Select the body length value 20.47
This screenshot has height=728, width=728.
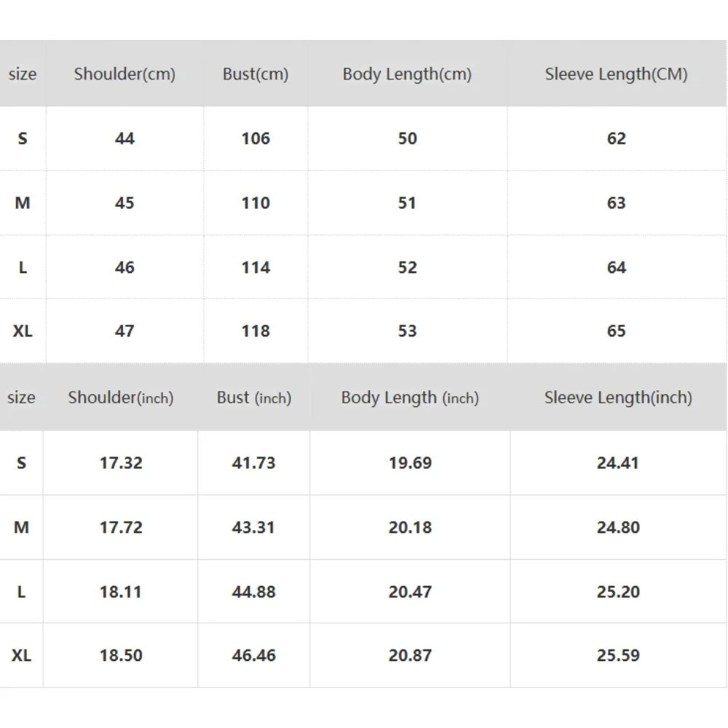[x=410, y=591]
